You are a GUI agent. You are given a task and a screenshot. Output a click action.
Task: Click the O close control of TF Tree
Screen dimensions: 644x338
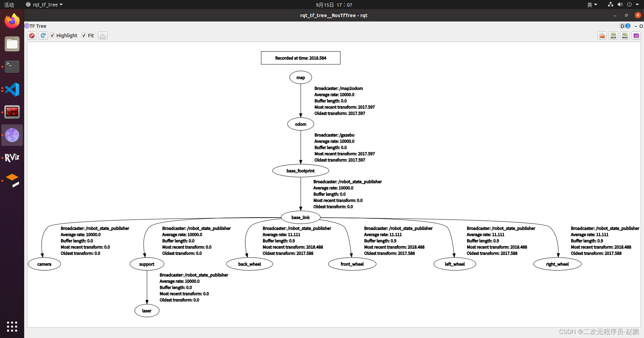(641, 26)
